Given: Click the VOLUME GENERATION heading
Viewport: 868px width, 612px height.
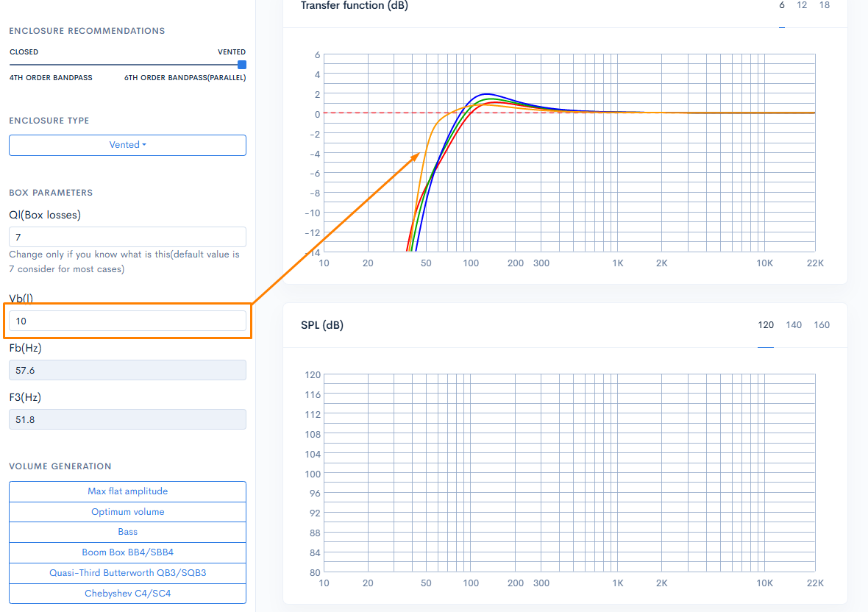Looking at the screenshot, I should [x=60, y=466].
